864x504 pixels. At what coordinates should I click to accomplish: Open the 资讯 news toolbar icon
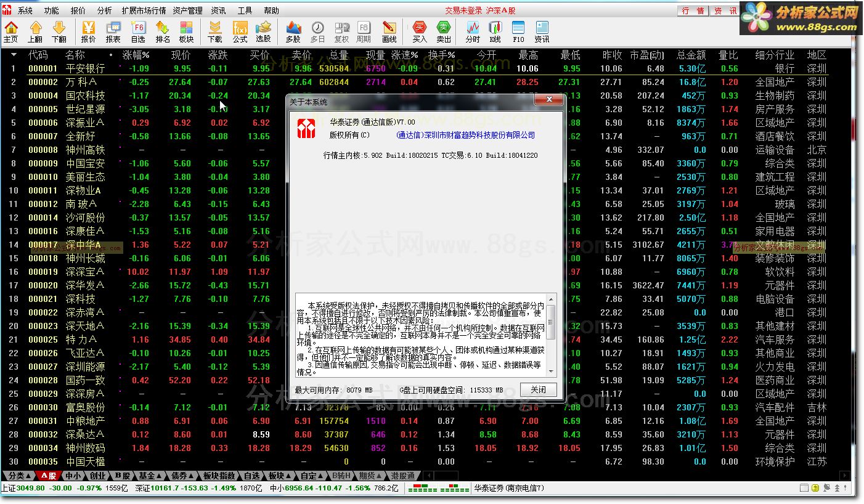point(542,32)
